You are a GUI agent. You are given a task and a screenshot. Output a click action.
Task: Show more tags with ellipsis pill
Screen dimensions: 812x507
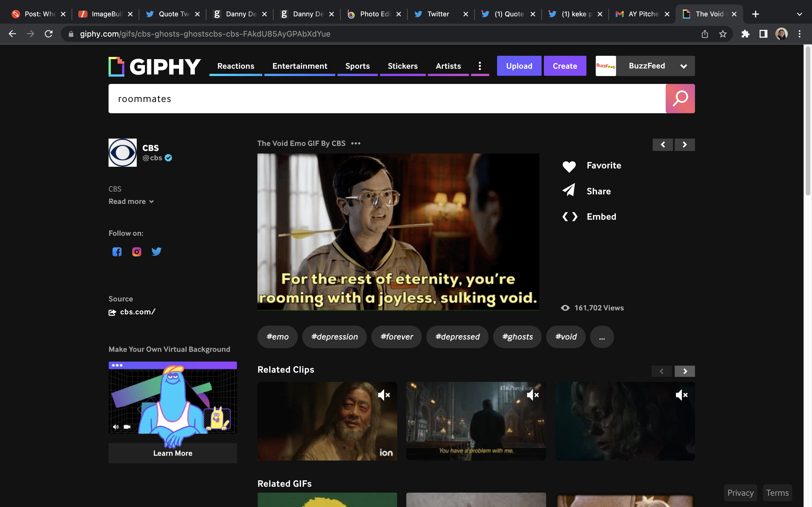click(x=602, y=337)
